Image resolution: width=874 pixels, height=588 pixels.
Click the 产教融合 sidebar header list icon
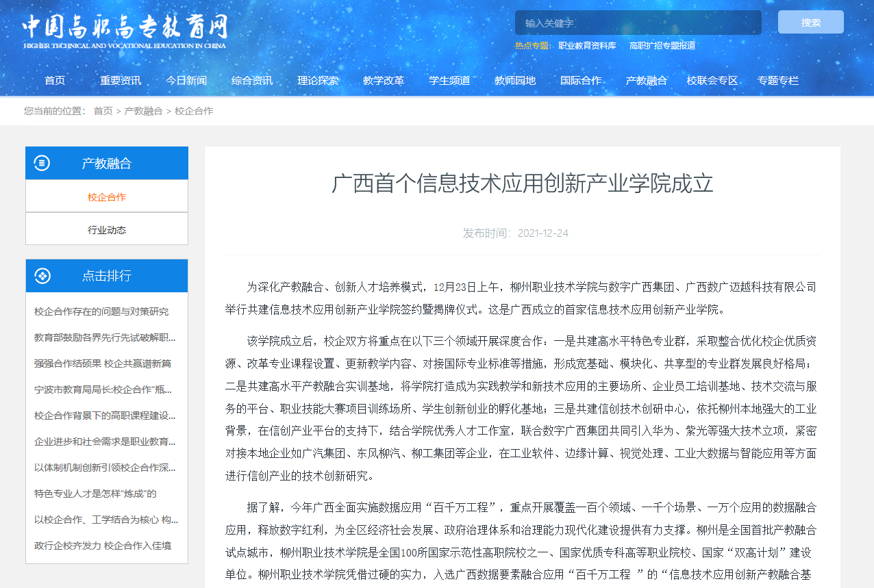pyautogui.click(x=42, y=163)
